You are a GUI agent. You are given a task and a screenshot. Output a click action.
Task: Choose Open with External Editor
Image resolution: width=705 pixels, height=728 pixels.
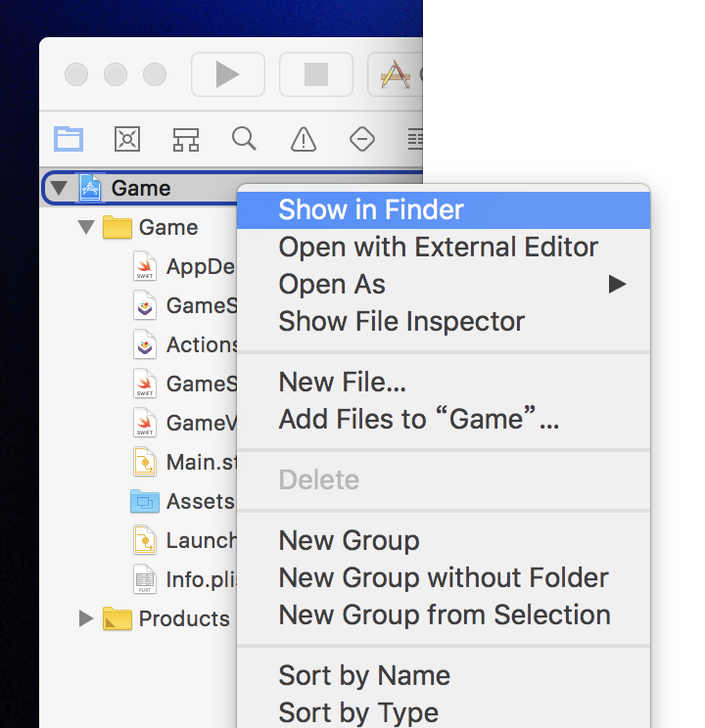pos(444,247)
